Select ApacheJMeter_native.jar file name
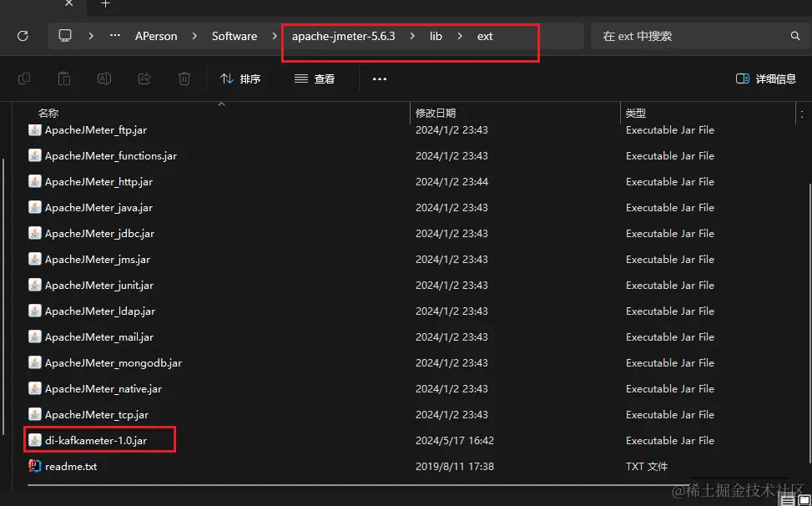Viewport: 812px width, 506px height. click(x=103, y=389)
